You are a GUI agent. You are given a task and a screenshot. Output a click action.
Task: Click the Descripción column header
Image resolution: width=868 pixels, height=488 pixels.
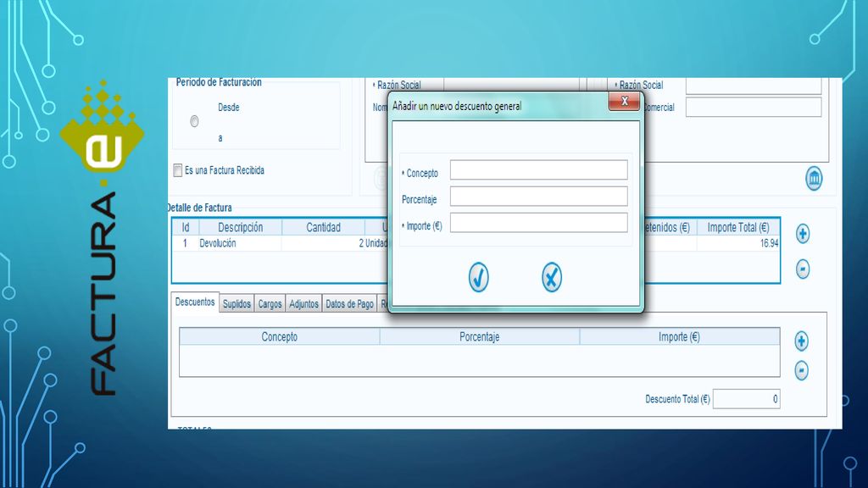(x=240, y=227)
